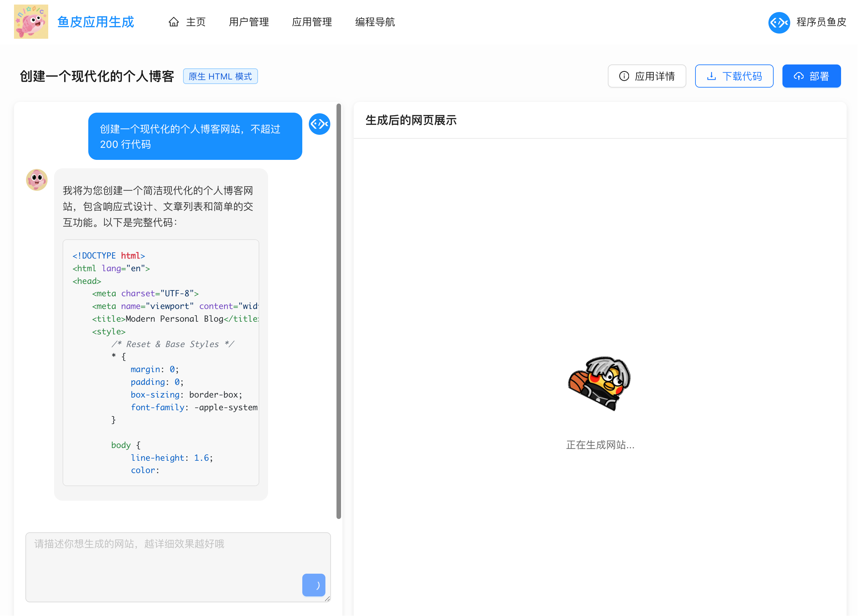
Task: Click the info icon on 应用详情
Action: (624, 76)
